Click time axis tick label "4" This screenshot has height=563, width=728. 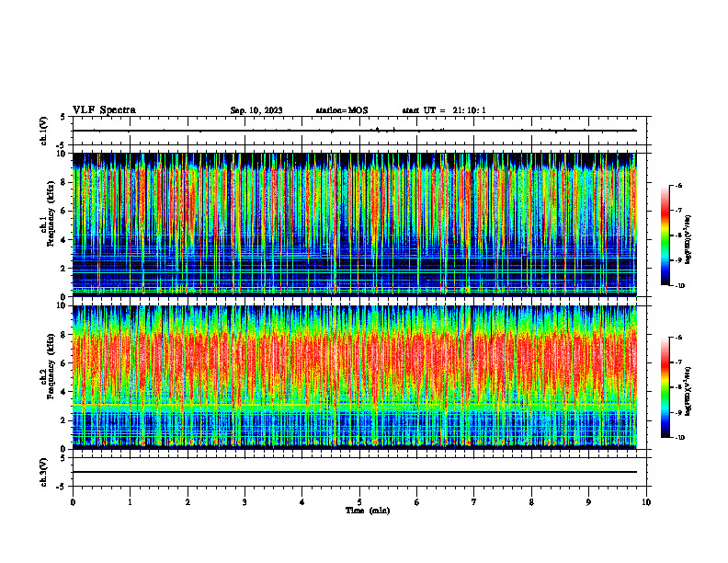pyautogui.click(x=302, y=502)
